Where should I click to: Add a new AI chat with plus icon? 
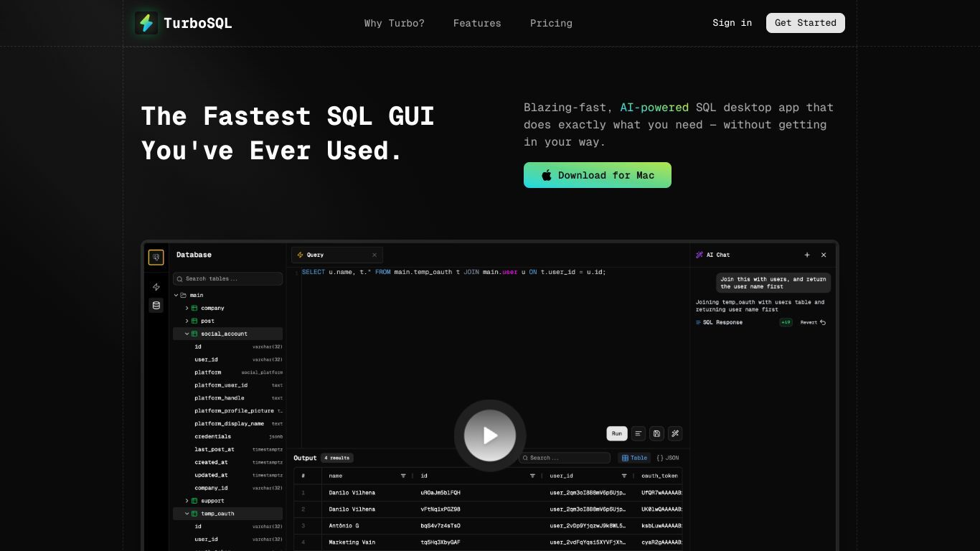point(807,255)
